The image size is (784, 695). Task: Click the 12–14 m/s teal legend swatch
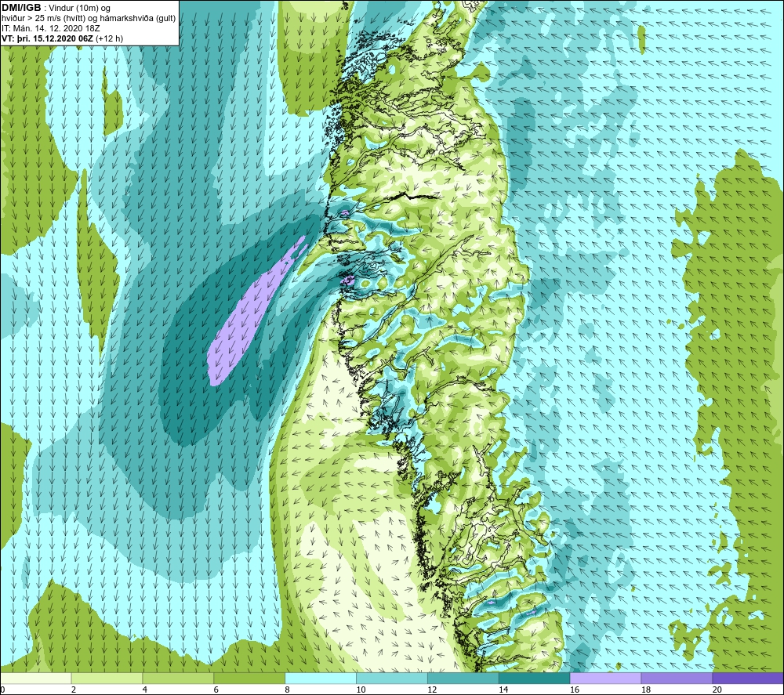pyautogui.click(x=463, y=678)
